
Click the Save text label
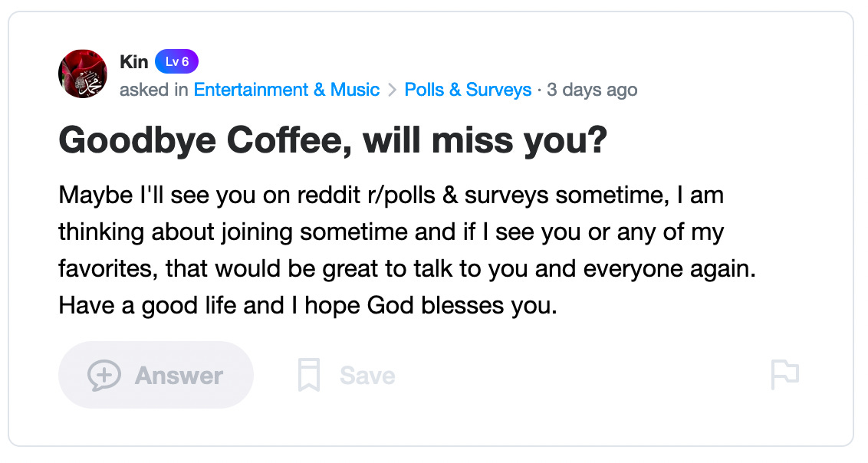tap(367, 376)
